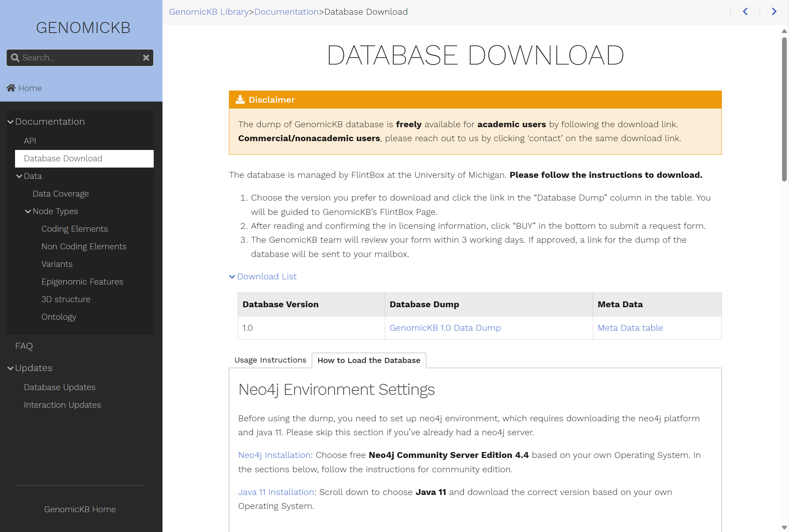Collapse the Updates sidebar section
789x532 pixels.
[10, 368]
